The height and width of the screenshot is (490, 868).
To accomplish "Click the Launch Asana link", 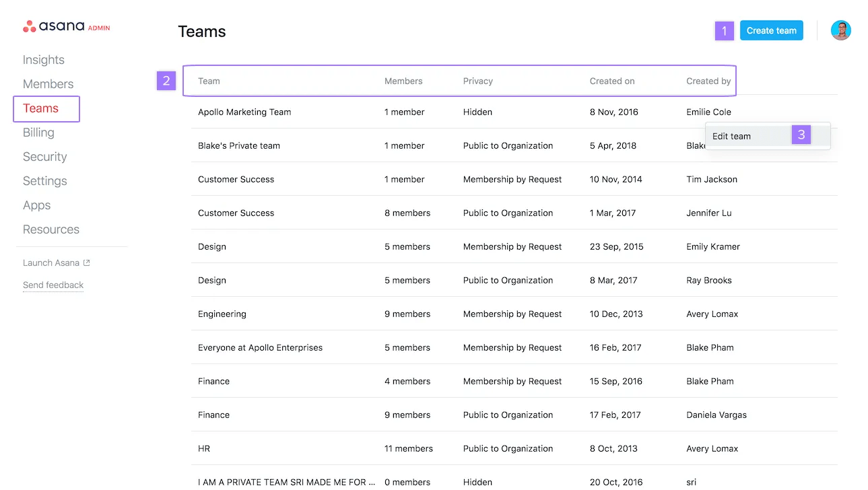I will tap(51, 262).
